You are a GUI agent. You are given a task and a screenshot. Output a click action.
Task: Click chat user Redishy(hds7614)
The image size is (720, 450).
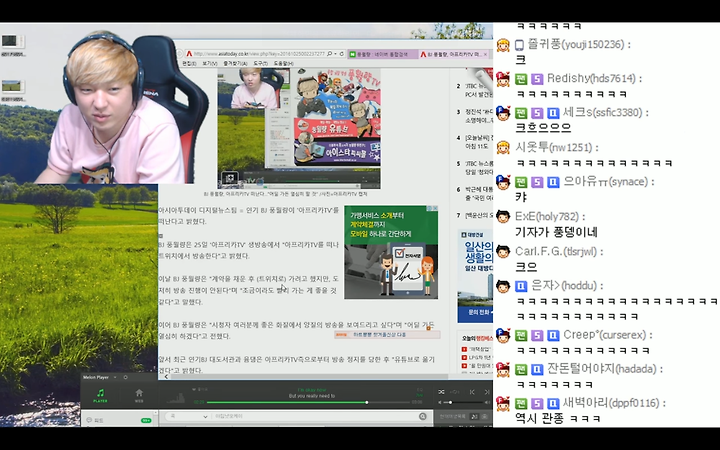point(591,79)
